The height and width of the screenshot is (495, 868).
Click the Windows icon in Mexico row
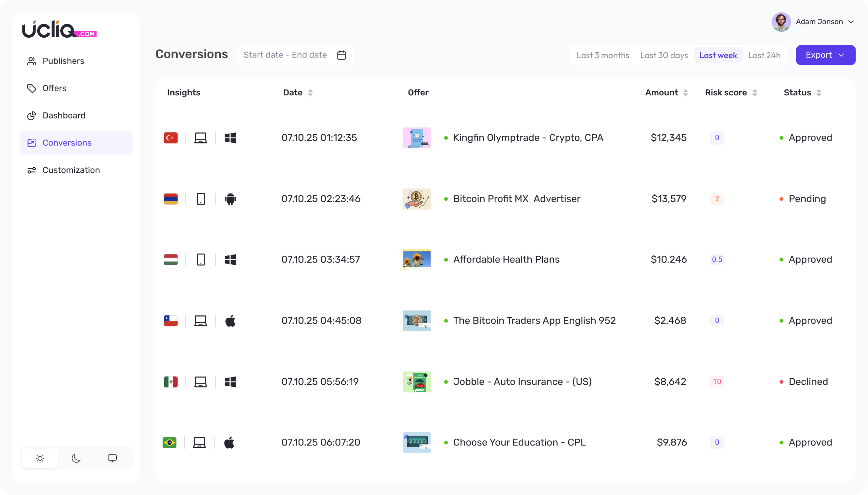click(x=230, y=382)
